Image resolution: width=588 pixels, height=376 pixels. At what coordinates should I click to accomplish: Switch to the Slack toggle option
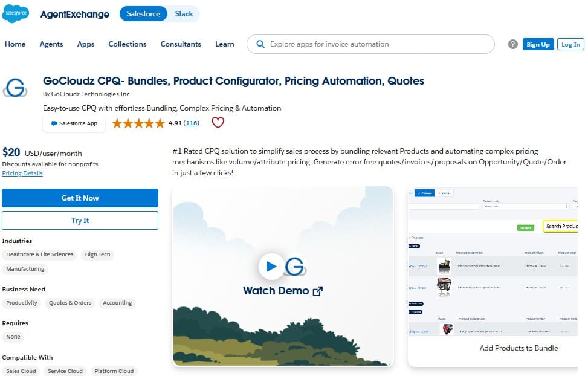pos(184,14)
